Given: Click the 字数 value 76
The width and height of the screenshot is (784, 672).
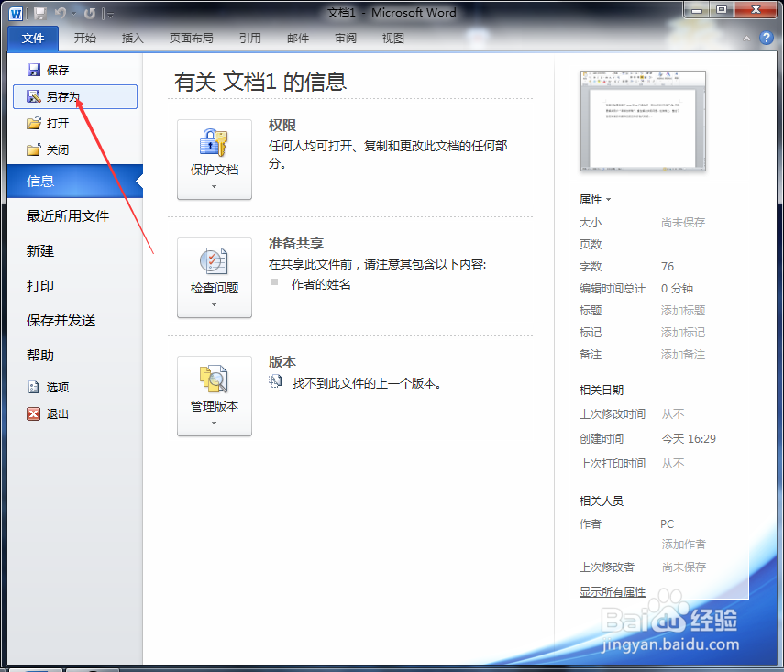Looking at the screenshot, I should pos(668,267).
